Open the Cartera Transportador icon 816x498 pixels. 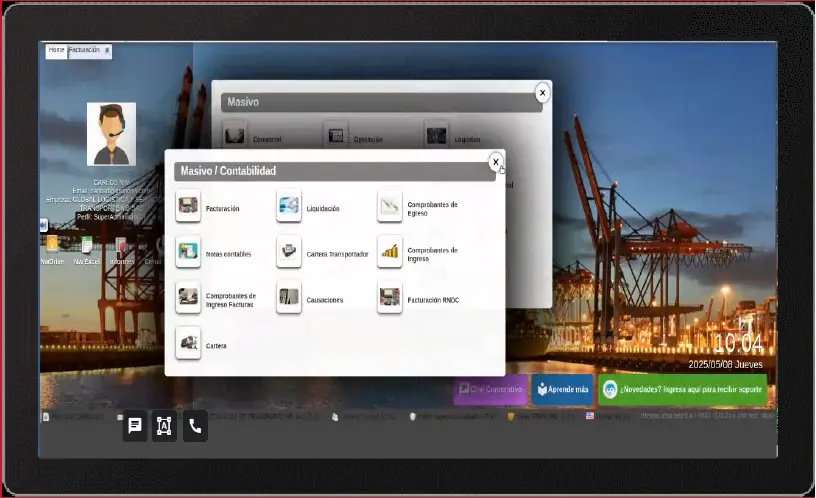coord(289,252)
